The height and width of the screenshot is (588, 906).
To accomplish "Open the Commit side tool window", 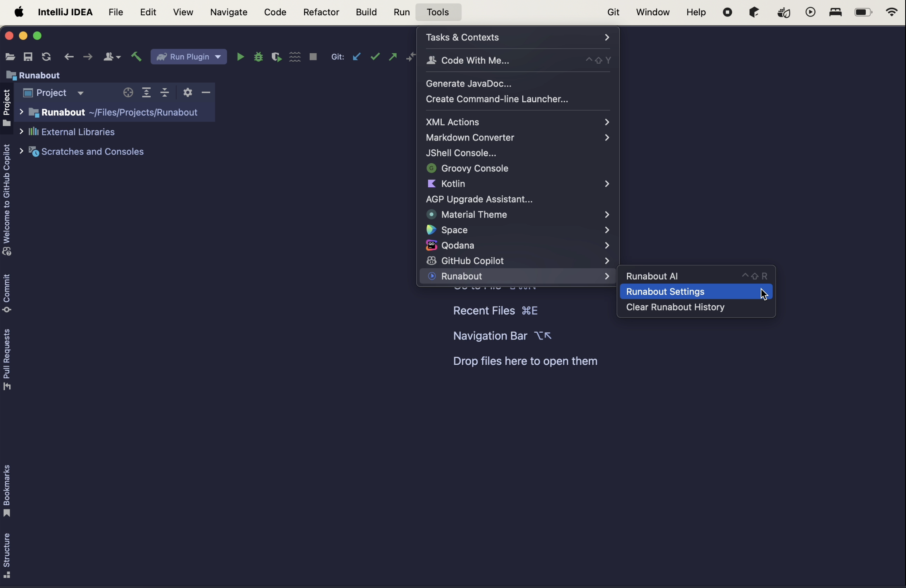I will (7, 294).
